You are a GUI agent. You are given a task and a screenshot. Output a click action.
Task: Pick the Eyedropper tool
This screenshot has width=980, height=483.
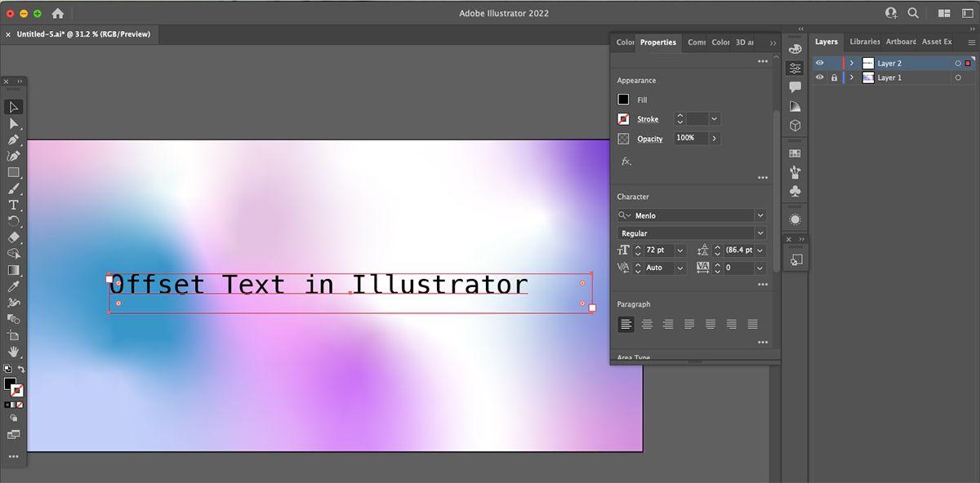(14, 286)
